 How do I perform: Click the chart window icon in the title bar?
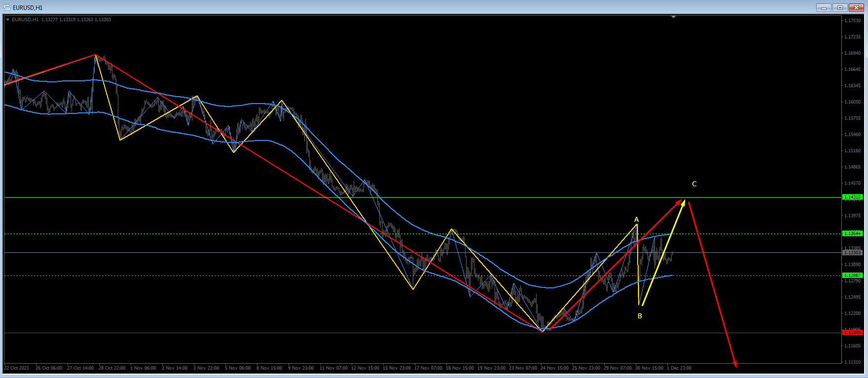(7, 7)
